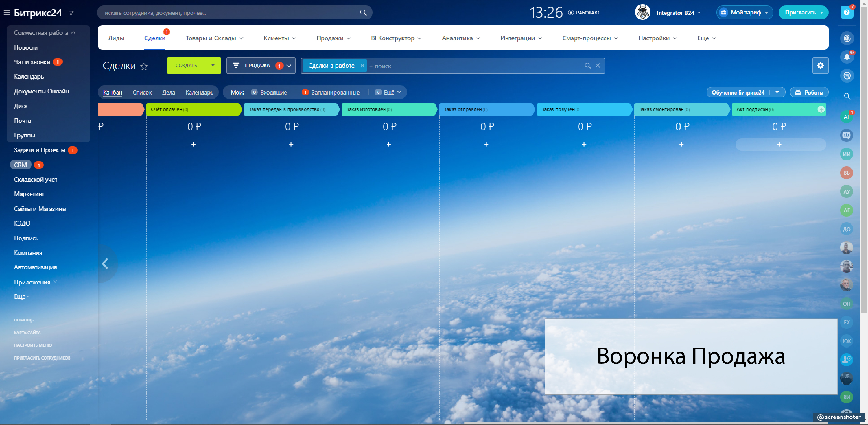Open the Лиды menu tab
The image size is (868, 425).
pos(116,38)
